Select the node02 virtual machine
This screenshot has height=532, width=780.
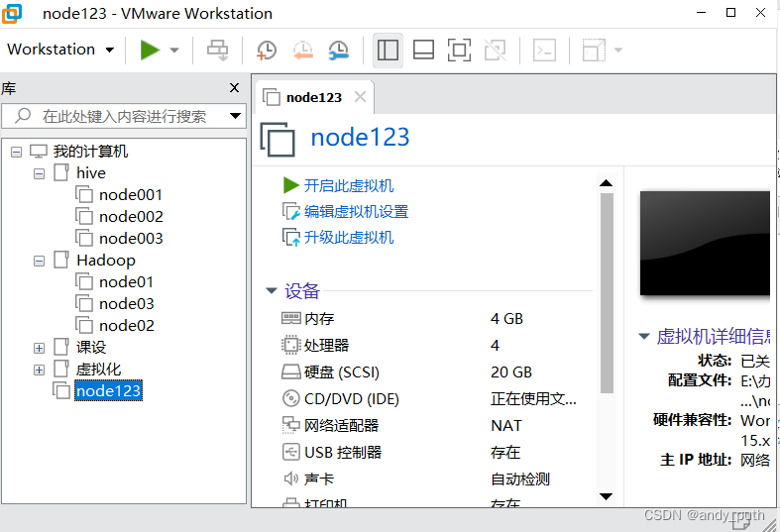click(127, 326)
